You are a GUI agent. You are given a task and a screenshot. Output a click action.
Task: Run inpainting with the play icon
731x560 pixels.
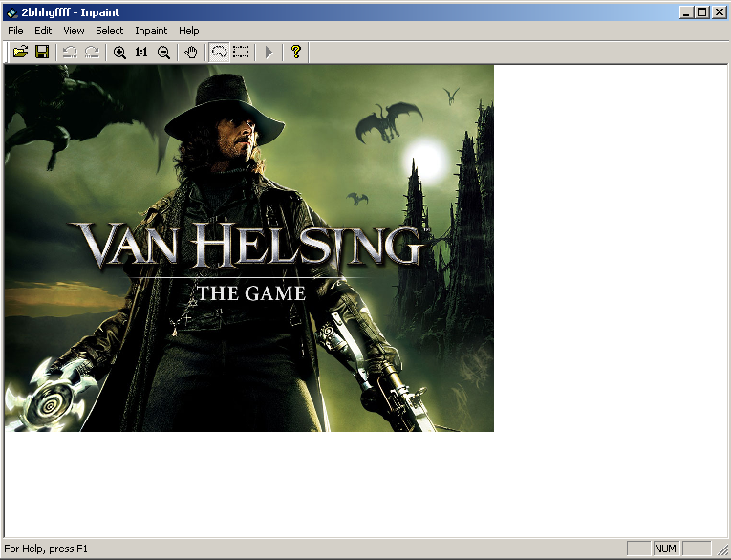[x=269, y=52]
